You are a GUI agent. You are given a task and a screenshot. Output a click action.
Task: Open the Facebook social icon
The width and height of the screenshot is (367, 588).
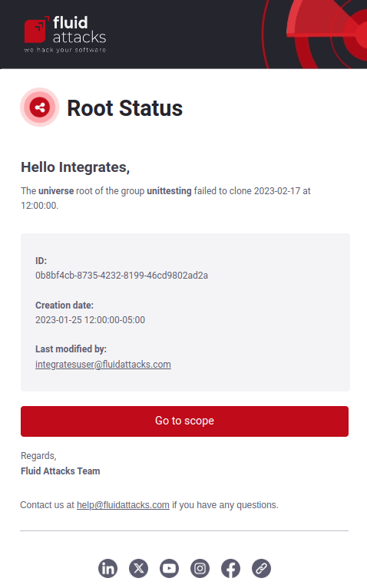[231, 568]
